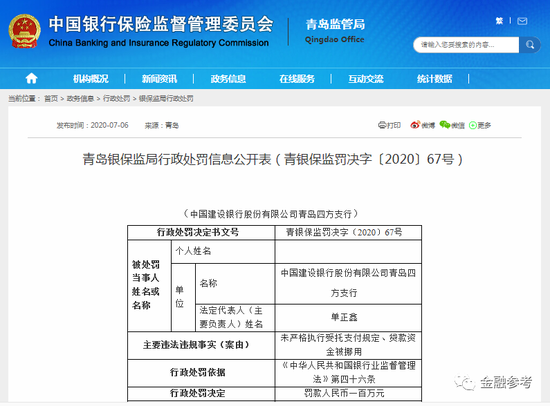Click the home icon in navigation bar
This screenshot has height=406, width=550.
(32, 78)
